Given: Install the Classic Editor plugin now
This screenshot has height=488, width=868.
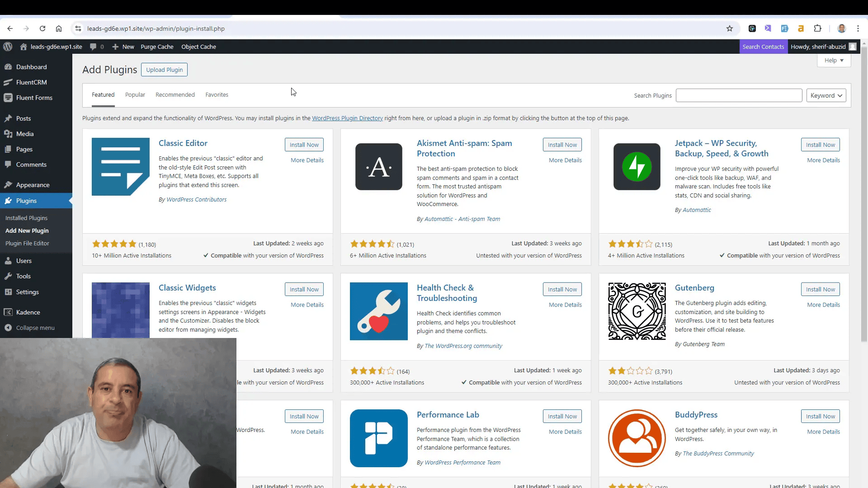Looking at the screenshot, I should [x=304, y=144].
